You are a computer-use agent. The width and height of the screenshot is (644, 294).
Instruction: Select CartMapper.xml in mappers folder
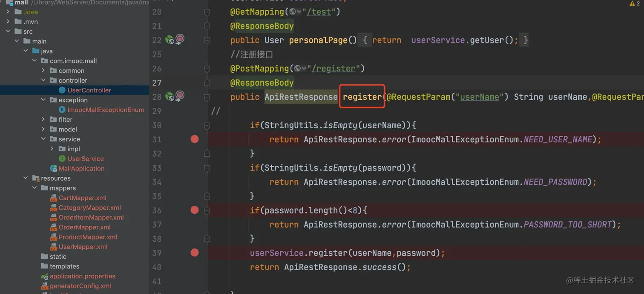83,198
